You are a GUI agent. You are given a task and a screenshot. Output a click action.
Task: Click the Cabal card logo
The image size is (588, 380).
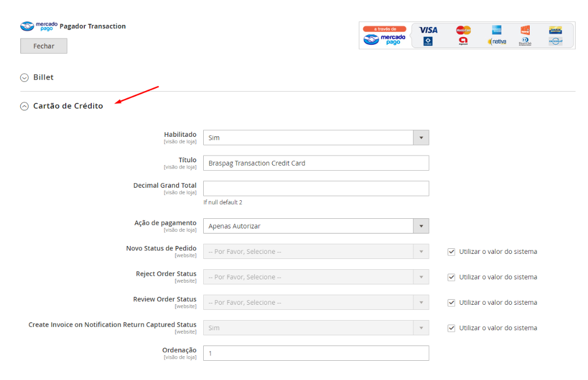pos(428,41)
